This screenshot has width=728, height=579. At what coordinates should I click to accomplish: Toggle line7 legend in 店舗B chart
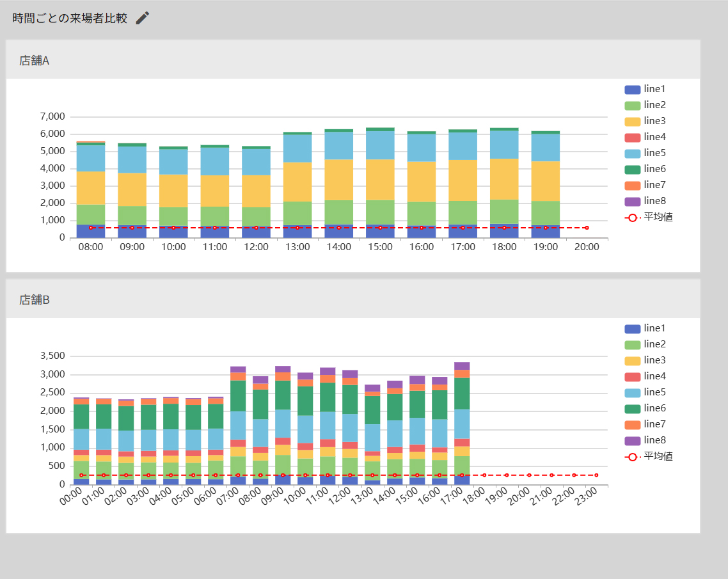645,424
